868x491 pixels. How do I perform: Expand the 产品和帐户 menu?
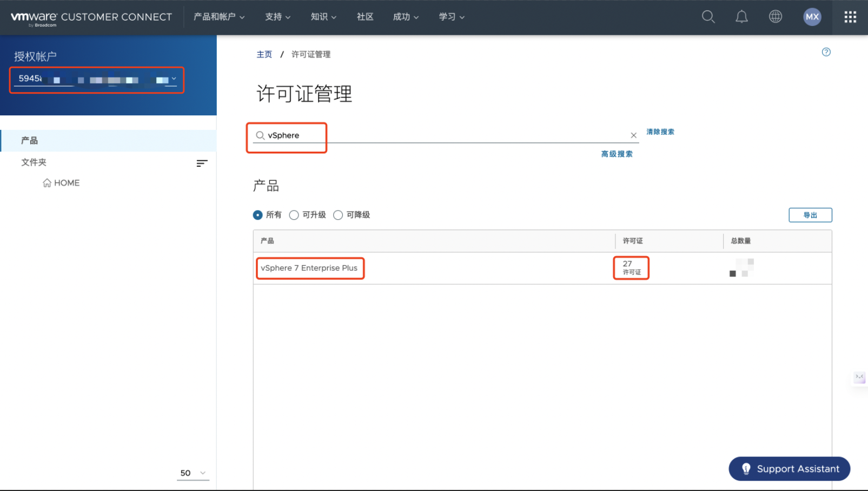pyautogui.click(x=219, y=17)
